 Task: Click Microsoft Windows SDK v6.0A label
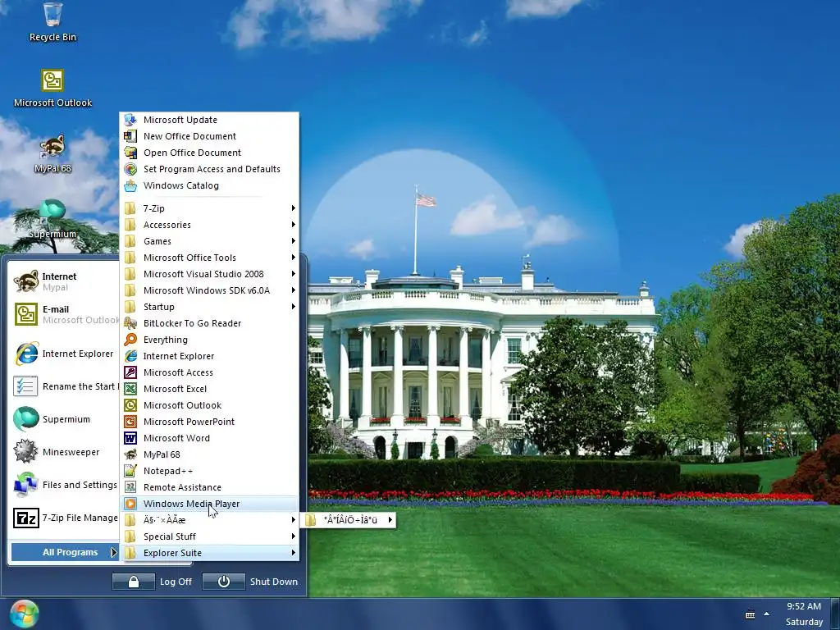[206, 290]
